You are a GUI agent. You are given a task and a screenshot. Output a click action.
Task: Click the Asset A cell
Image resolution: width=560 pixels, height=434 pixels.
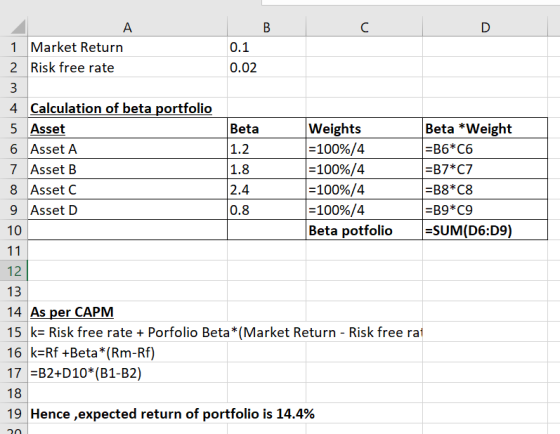coord(128,149)
